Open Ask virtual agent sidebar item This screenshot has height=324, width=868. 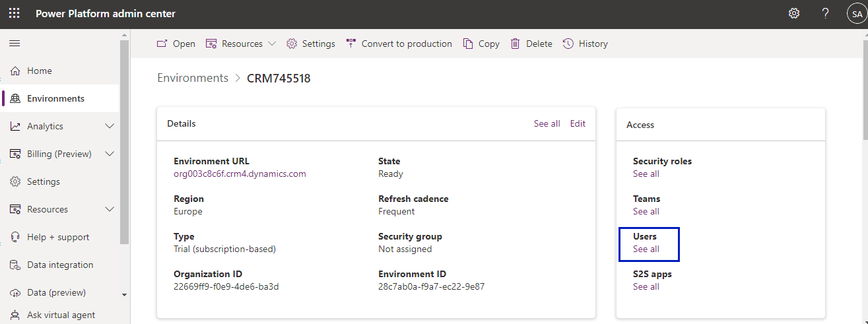click(x=60, y=315)
